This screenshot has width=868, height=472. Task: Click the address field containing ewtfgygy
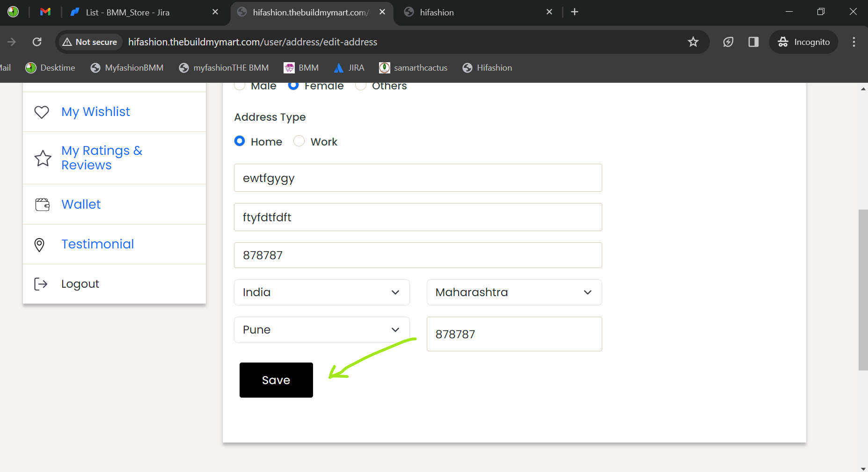point(418,178)
